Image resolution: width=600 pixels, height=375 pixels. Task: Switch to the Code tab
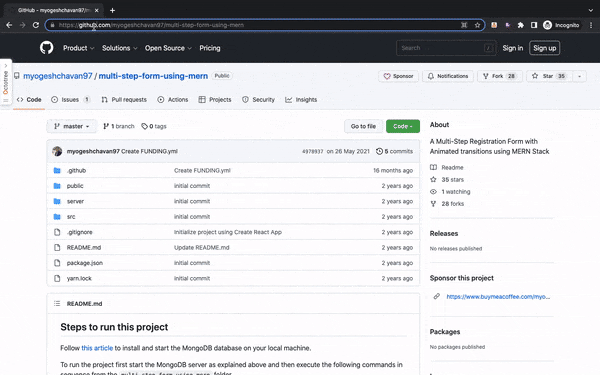29,99
